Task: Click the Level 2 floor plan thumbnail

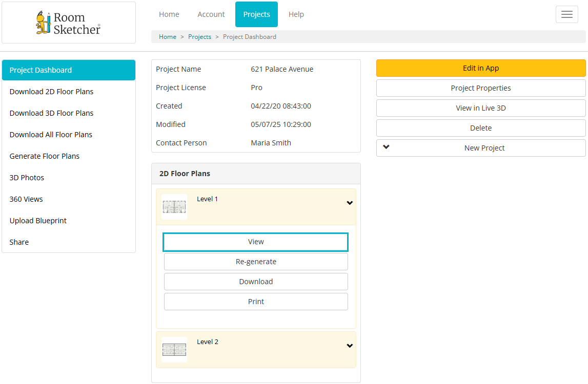Action: pyautogui.click(x=174, y=350)
